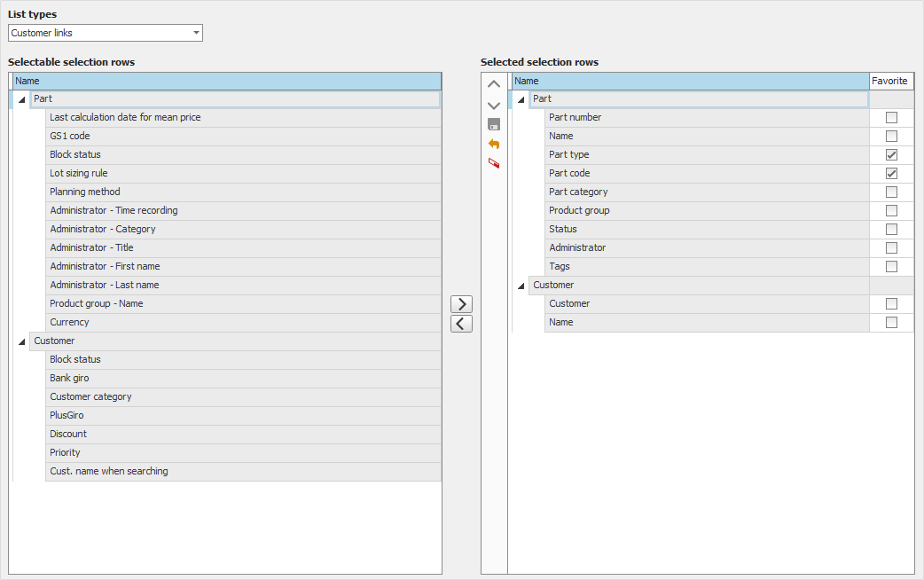This screenshot has width=924, height=580.
Task: Click the save floppy disk icon
Action: point(494,124)
